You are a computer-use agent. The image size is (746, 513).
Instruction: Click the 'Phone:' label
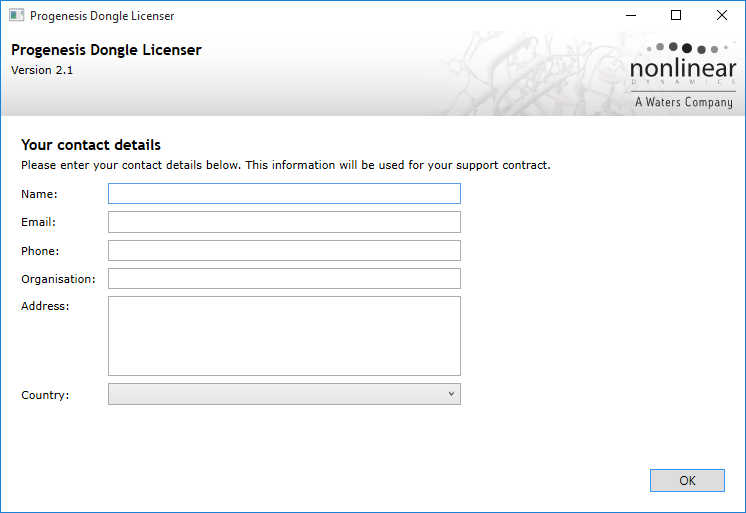tap(40, 251)
